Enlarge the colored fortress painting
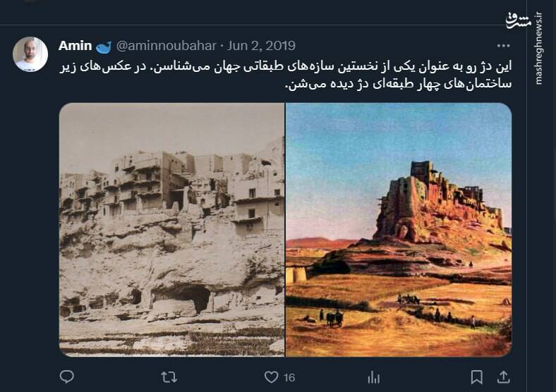This screenshot has height=392, width=556. (399, 229)
